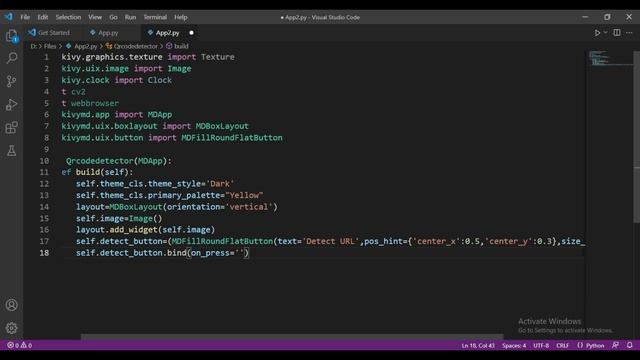Viewport: 640px width, 360px height.
Task: Change line ending via CRLF
Action: pos(562,345)
